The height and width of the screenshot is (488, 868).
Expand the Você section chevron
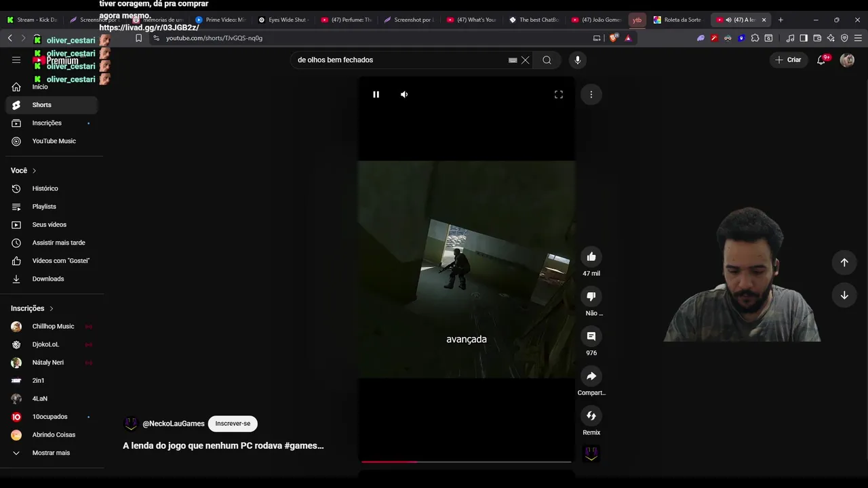coord(35,171)
